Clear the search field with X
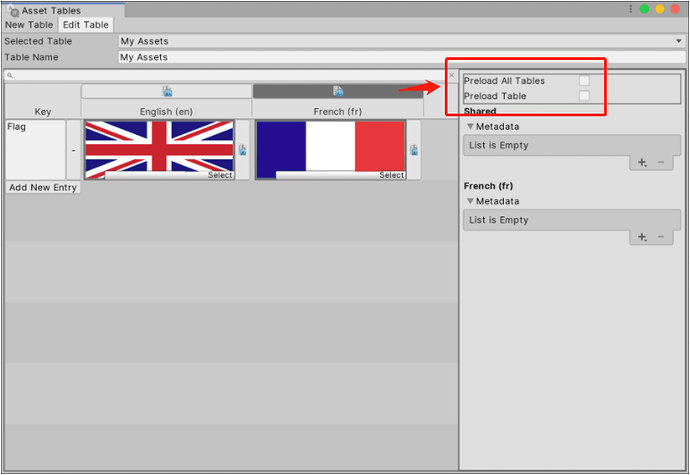690x475 pixels. click(451, 75)
